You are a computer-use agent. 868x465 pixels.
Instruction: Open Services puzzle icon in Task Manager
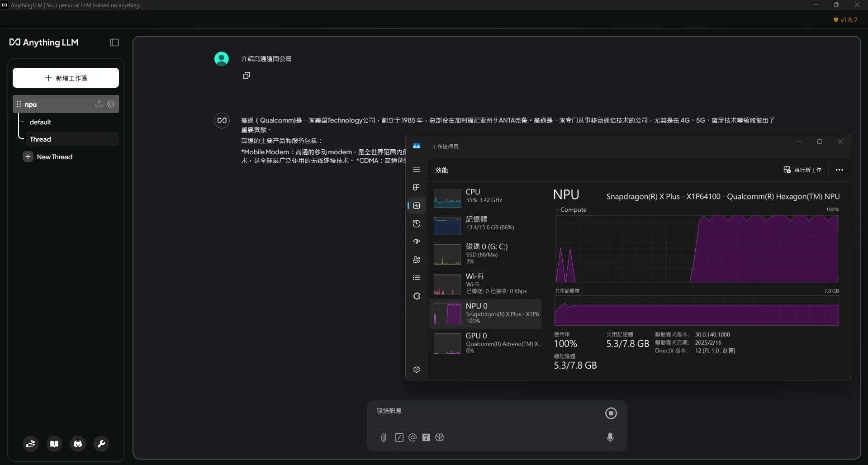417,296
